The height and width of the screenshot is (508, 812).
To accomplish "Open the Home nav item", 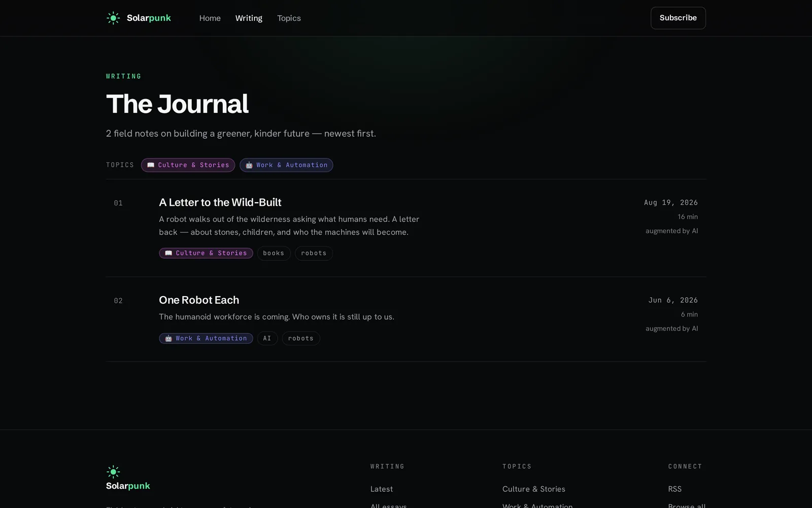I will click(210, 18).
